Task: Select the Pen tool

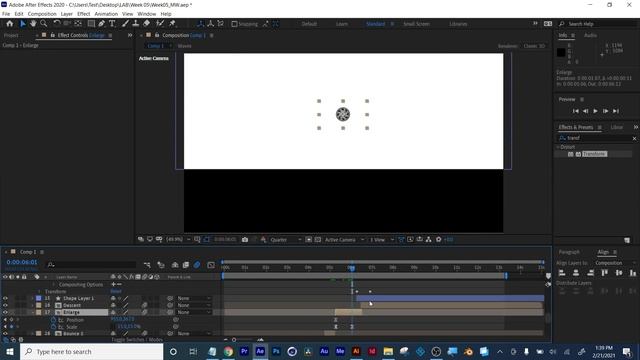Action: (x=102, y=24)
